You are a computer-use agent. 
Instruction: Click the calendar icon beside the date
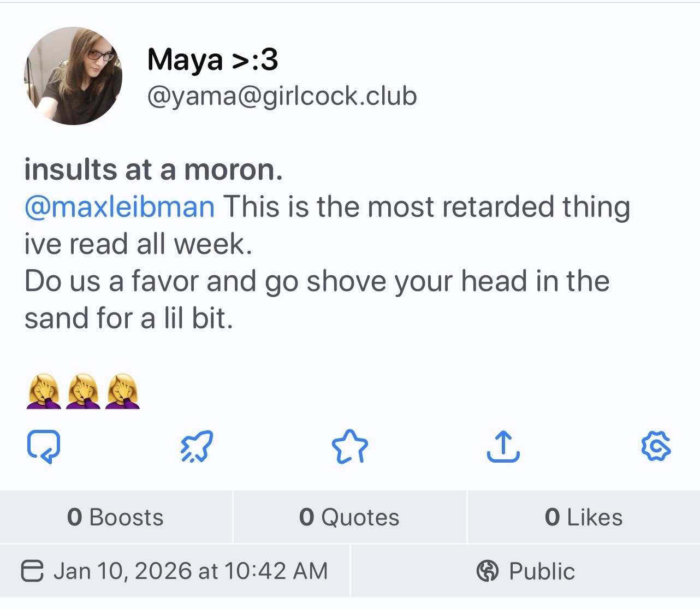click(x=32, y=571)
